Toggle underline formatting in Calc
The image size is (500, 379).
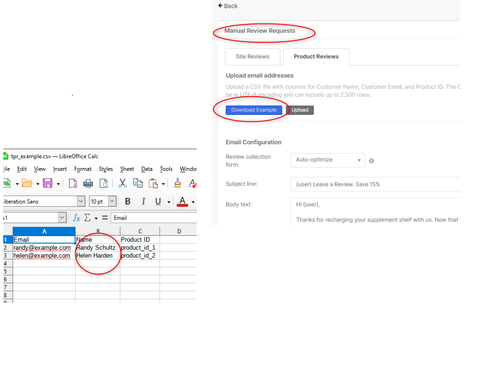coord(158,201)
